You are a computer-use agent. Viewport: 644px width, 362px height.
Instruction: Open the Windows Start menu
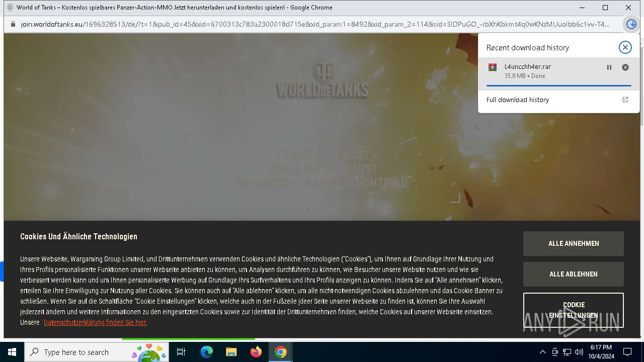click(12, 352)
